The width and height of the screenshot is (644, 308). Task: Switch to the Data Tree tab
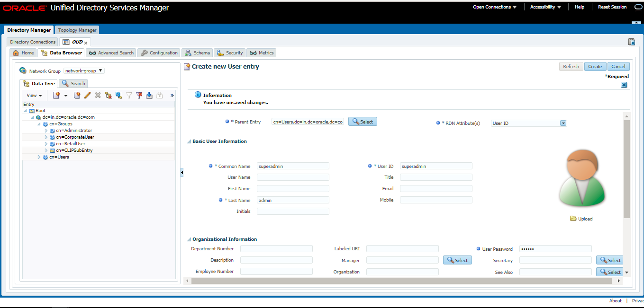(x=39, y=83)
